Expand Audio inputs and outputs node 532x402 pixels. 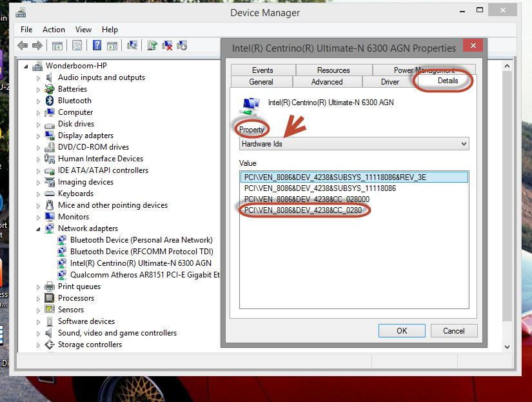pos(38,78)
